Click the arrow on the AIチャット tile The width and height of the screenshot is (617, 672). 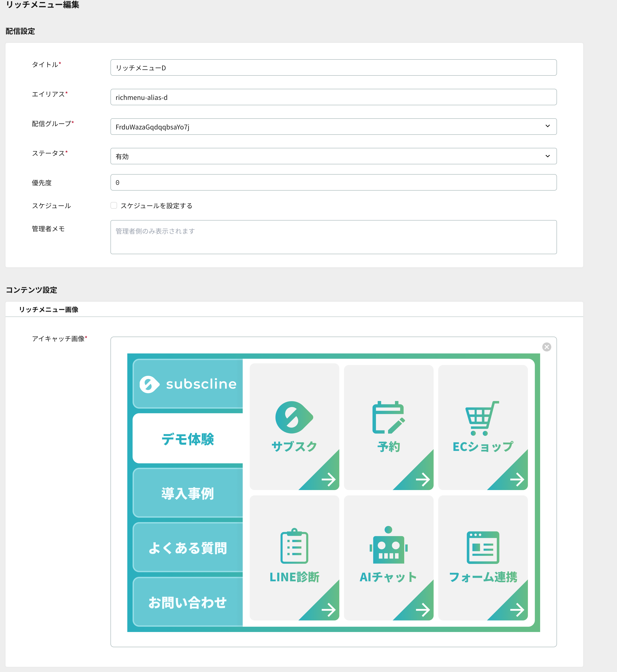point(423,610)
